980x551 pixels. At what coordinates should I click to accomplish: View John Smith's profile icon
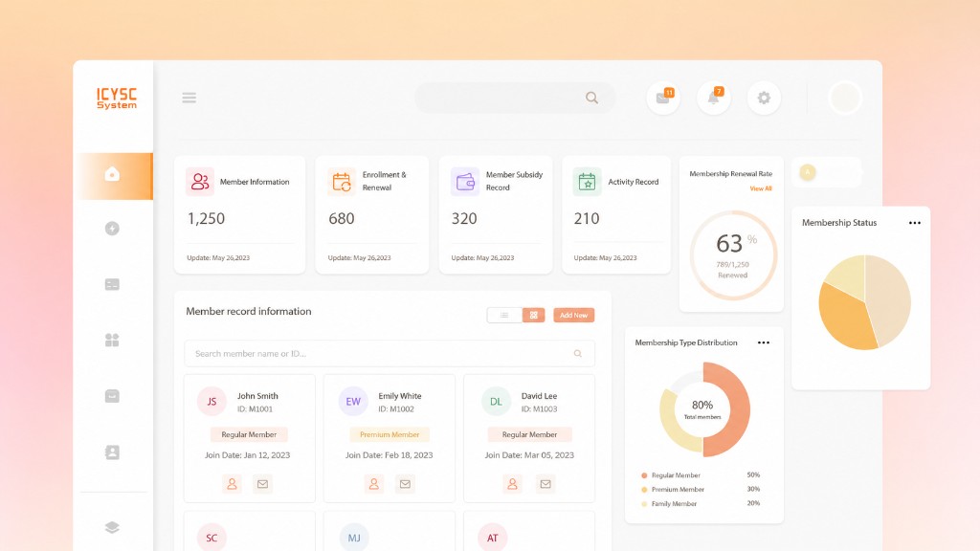tap(232, 483)
